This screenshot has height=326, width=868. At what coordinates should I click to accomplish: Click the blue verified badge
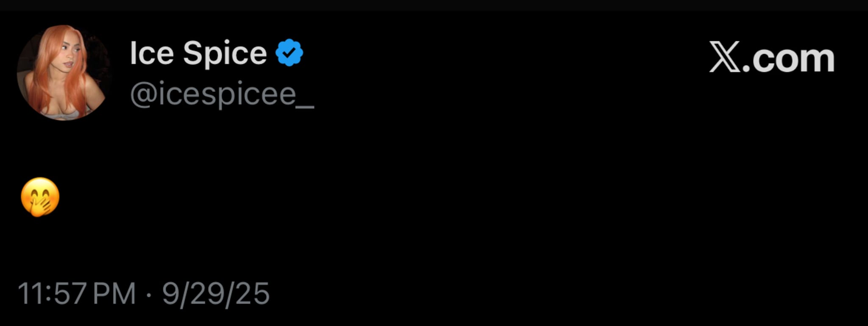289,52
